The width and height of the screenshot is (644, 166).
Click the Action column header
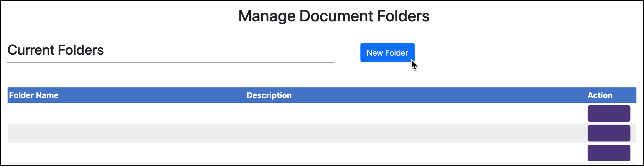(x=600, y=95)
